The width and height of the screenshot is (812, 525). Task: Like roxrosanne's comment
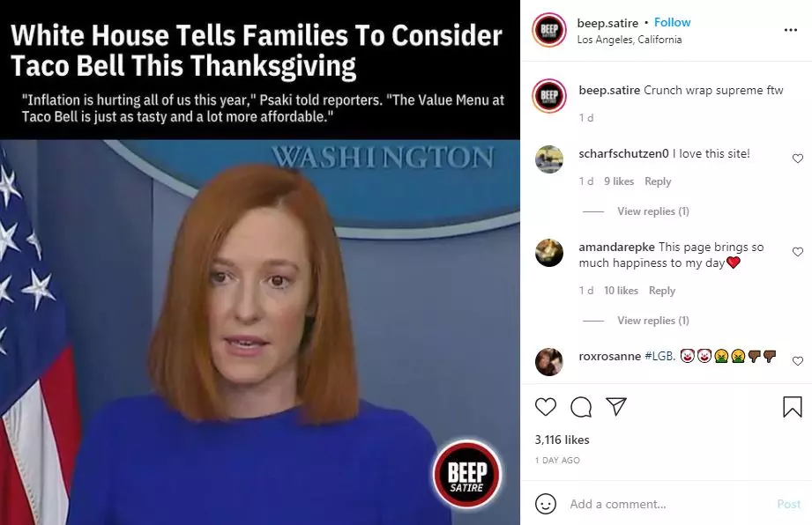point(798,361)
